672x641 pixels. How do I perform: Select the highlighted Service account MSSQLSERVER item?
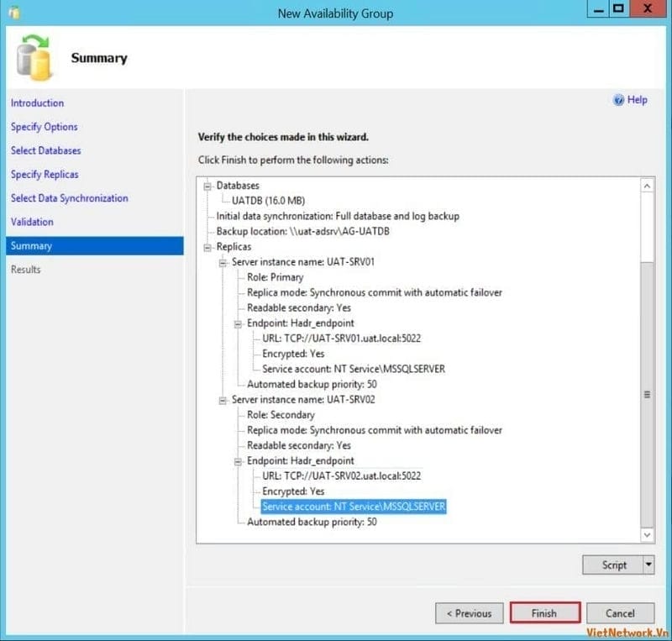353,507
